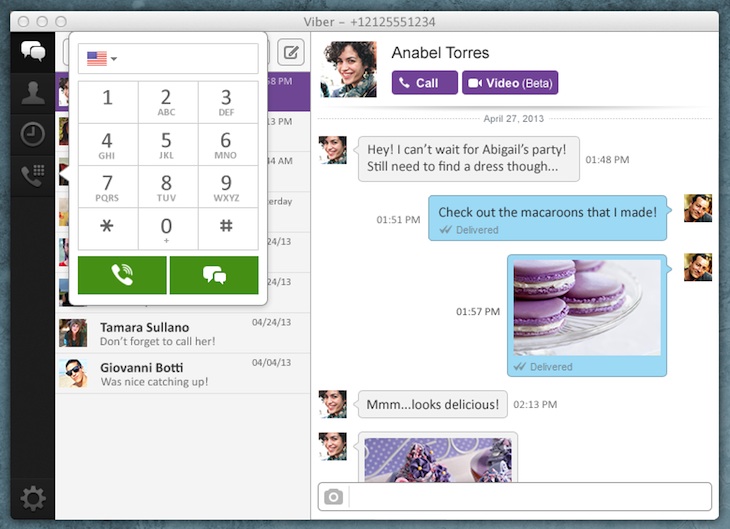This screenshot has width=730, height=529.
Task: Open the received cupcake photo message
Action: coord(438,460)
